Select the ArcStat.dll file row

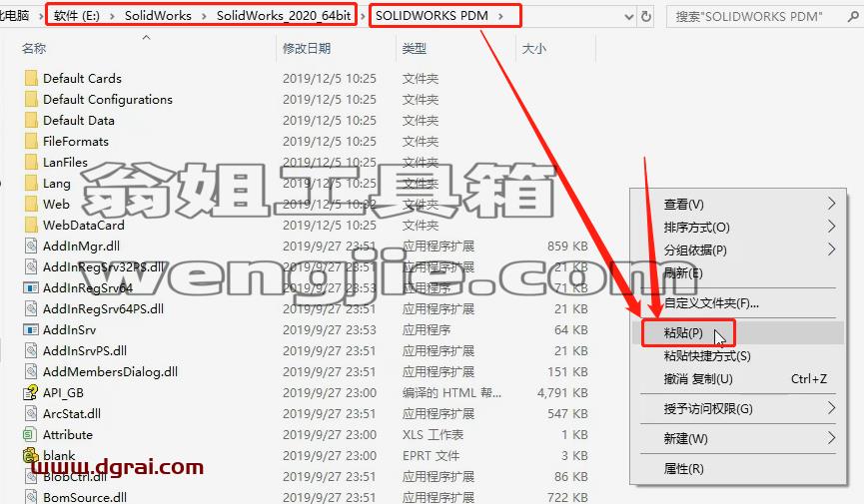point(307,413)
